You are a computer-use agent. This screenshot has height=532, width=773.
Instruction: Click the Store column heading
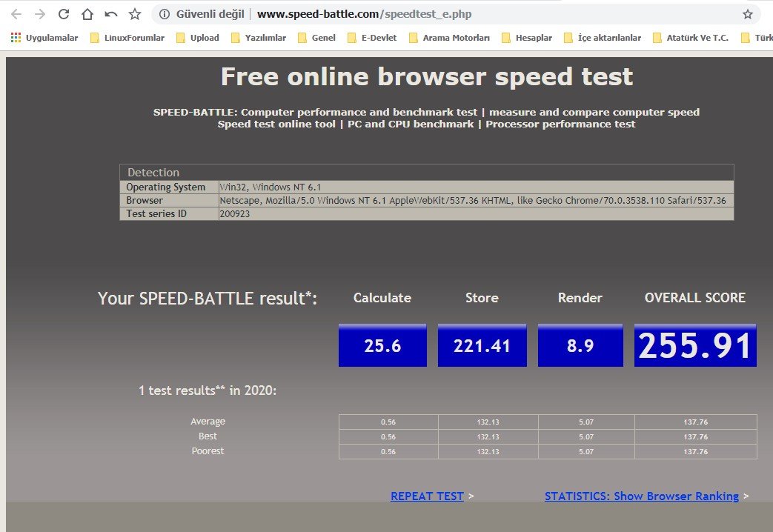(x=482, y=298)
